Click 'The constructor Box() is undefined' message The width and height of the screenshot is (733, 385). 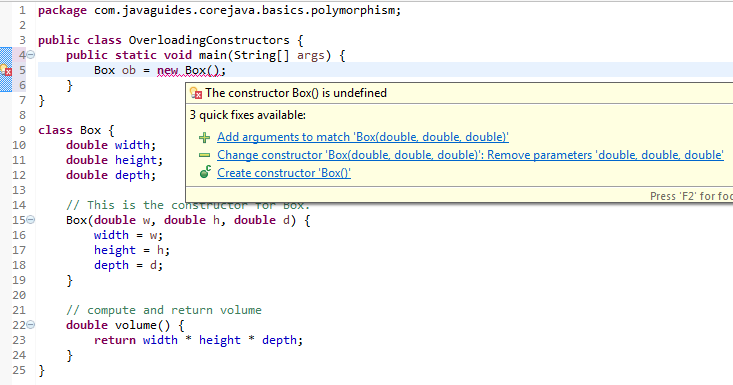tap(295, 93)
